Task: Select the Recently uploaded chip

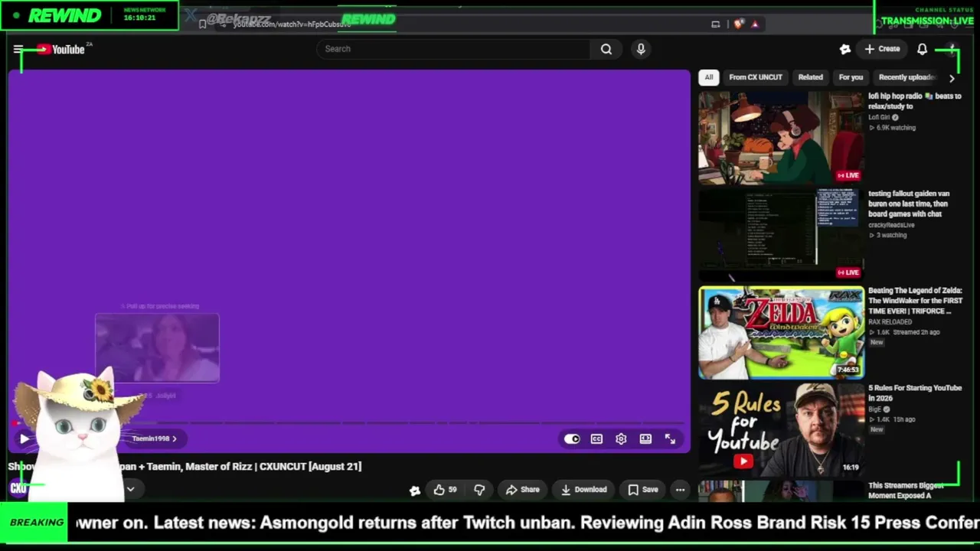Action: pos(906,77)
